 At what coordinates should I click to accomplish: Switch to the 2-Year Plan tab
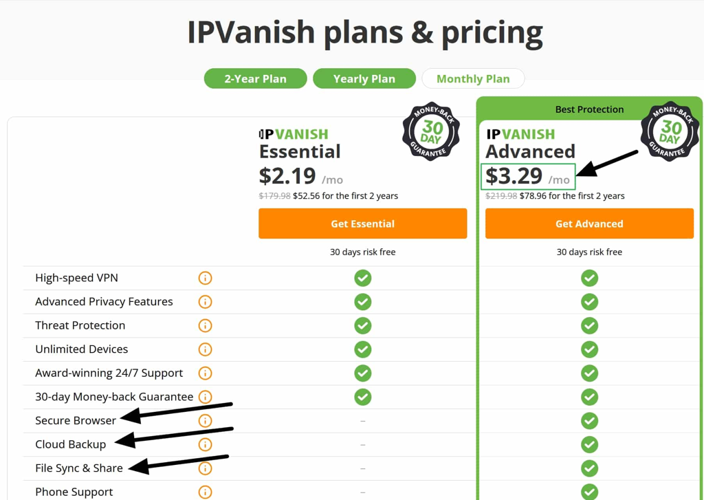click(x=255, y=79)
